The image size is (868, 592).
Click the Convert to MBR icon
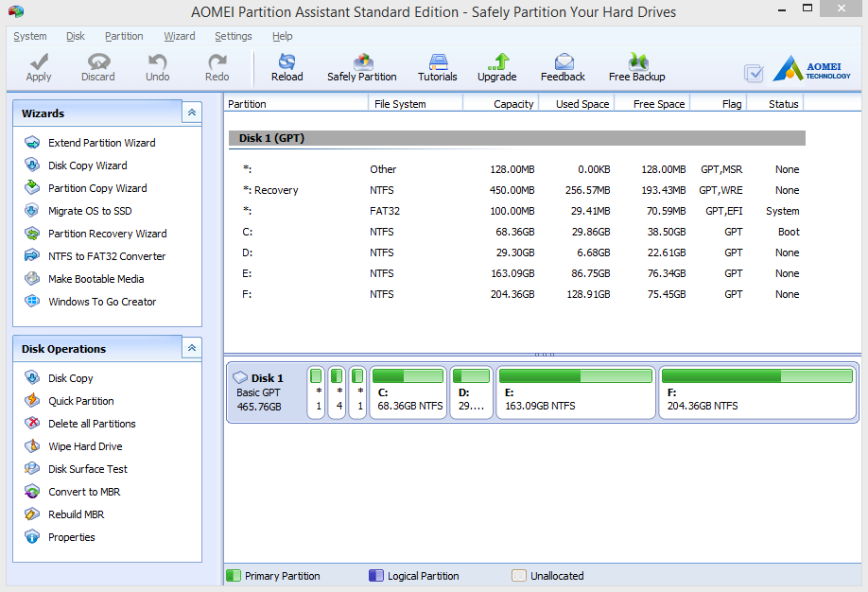coord(32,491)
